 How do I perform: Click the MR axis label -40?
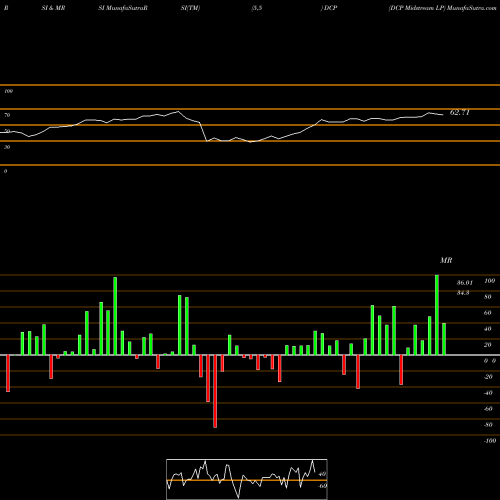pos(488,393)
